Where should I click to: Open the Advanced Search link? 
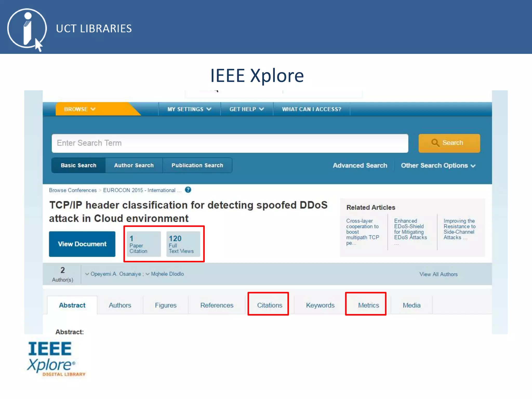(360, 165)
